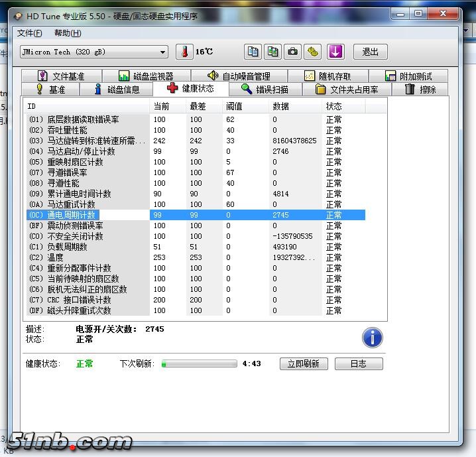Sort by the 当前 column header
This screenshot has width=476, height=457.
click(168, 106)
